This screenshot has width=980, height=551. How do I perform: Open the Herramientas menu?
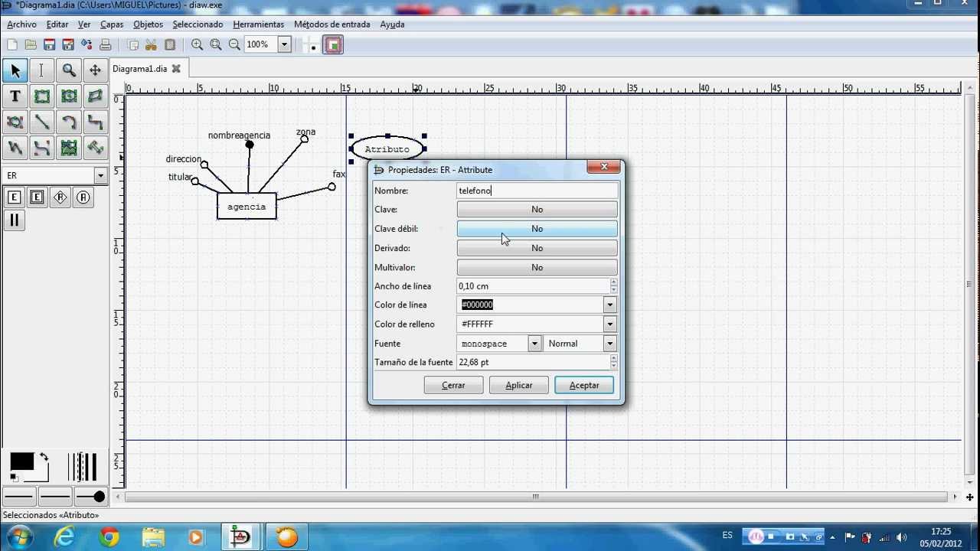click(258, 24)
